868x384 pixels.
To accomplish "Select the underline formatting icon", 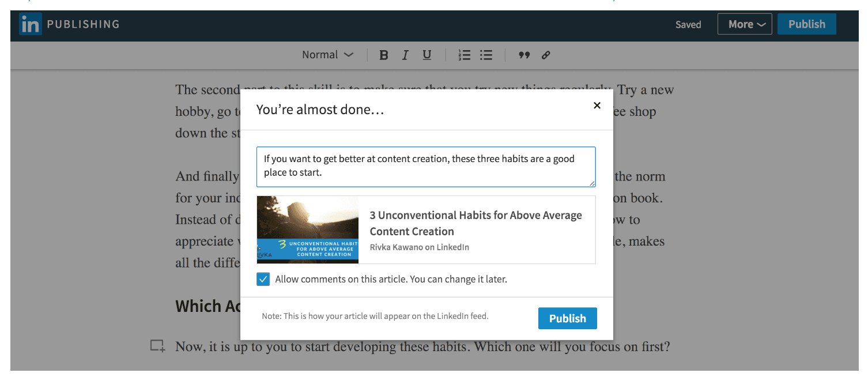I will click(x=427, y=55).
